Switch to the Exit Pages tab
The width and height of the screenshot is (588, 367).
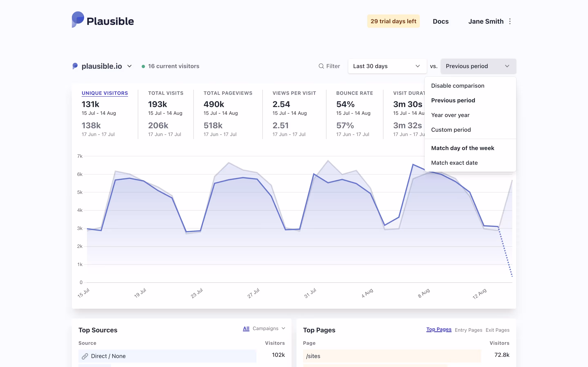point(497,330)
